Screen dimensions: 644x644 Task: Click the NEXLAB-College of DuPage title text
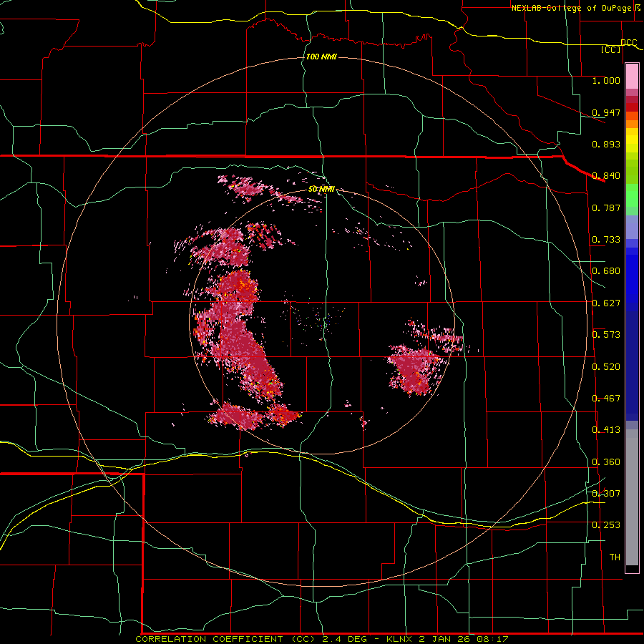pos(575,8)
